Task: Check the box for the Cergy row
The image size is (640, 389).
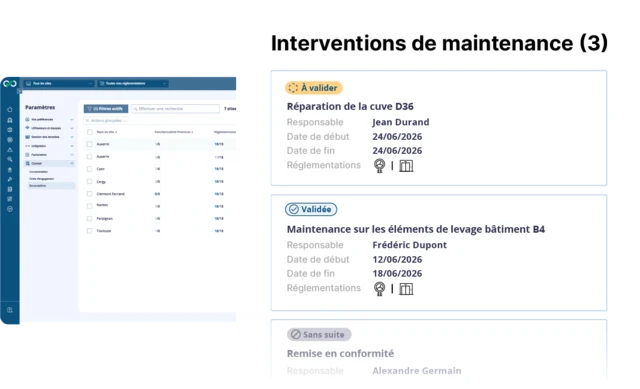Action: click(x=89, y=181)
